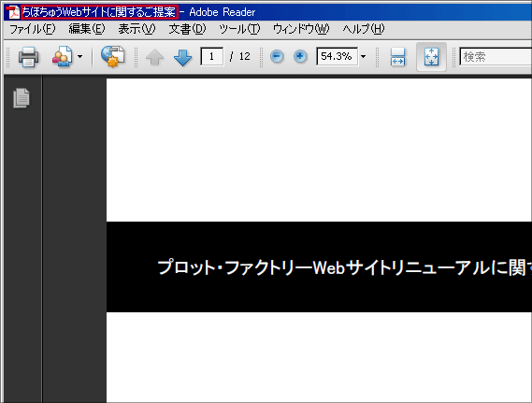
Task: Toggle the fit one full page icon
Action: (x=431, y=57)
